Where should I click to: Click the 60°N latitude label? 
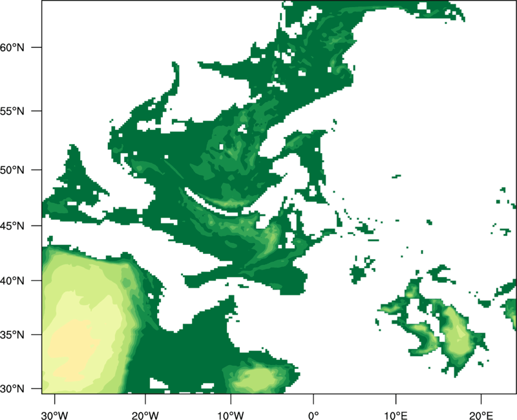click(12, 47)
